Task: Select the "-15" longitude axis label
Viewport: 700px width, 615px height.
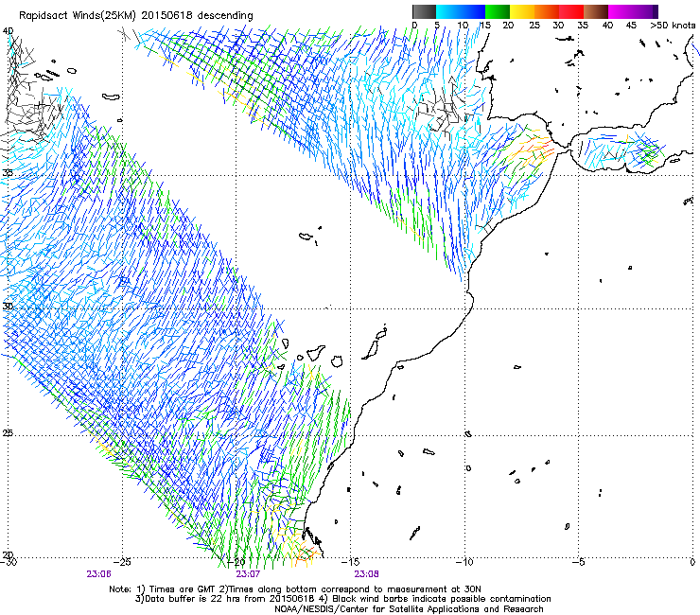Action: click(x=350, y=562)
